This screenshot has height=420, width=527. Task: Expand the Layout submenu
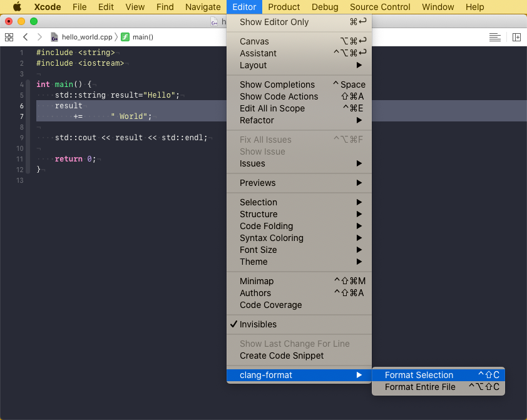pos(299,65)
